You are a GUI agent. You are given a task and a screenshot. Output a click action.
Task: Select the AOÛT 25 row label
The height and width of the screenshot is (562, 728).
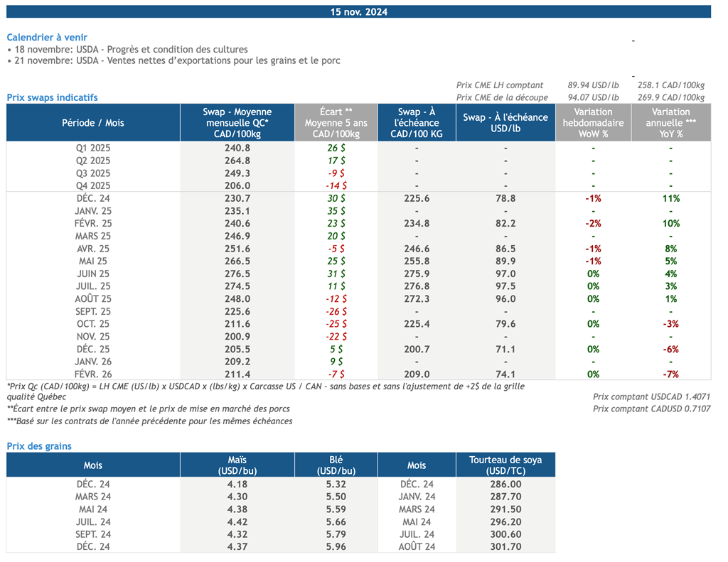pyautogui.click(x=93, y=299)
